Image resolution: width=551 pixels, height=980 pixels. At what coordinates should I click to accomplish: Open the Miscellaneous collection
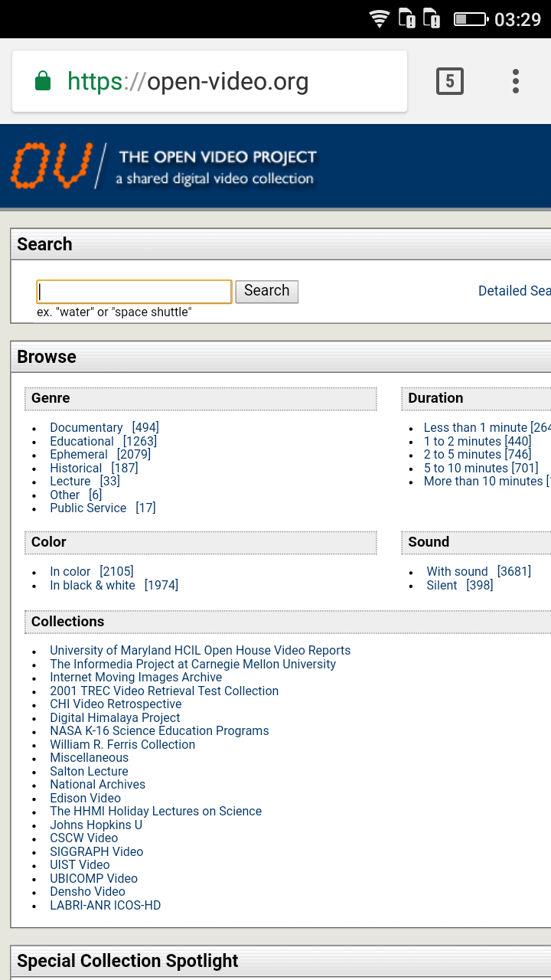(90, 757)
